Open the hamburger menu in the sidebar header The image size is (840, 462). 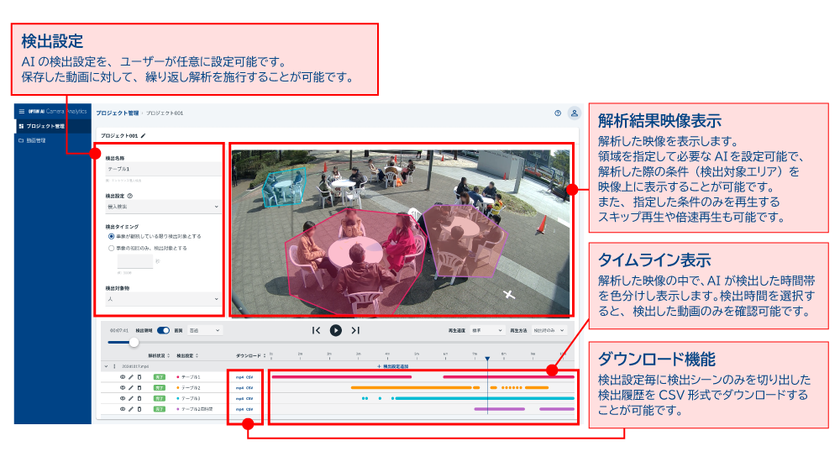(21, 111)
